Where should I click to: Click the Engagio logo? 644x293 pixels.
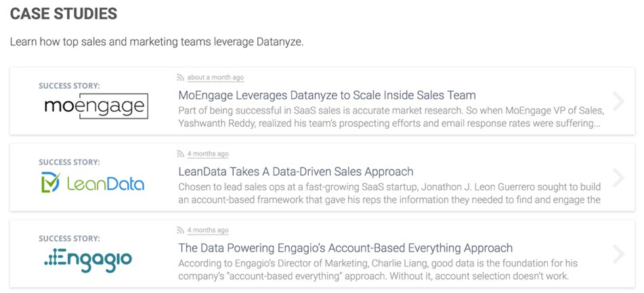(88, 260)
